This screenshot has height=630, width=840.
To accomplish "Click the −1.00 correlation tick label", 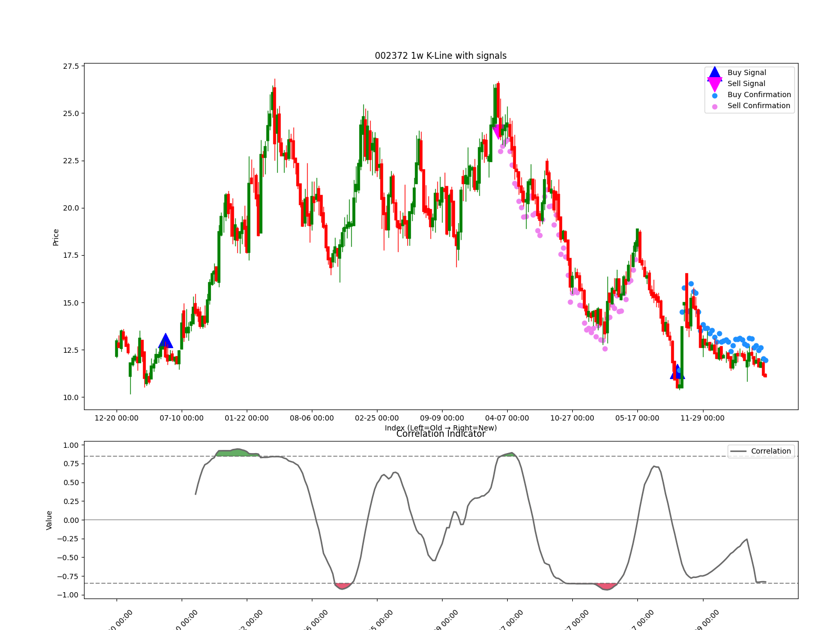I will pyautogui.click(x=68, y=595).
